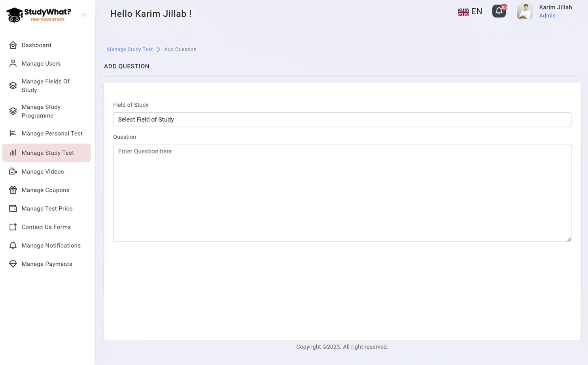588x365 pixels.
Task: Open notifications via the top bell icon
Action: (x=499, y=11)
